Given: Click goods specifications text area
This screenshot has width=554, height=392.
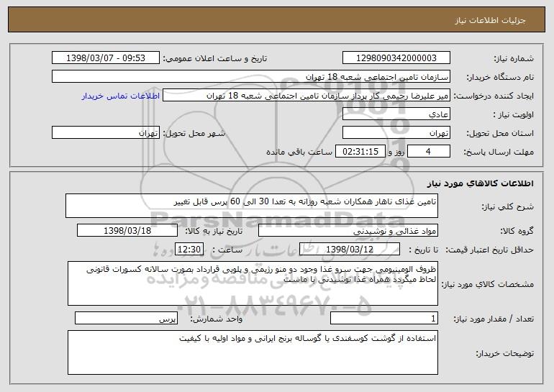Looking at the screenshot, I should tap(253, 283).
